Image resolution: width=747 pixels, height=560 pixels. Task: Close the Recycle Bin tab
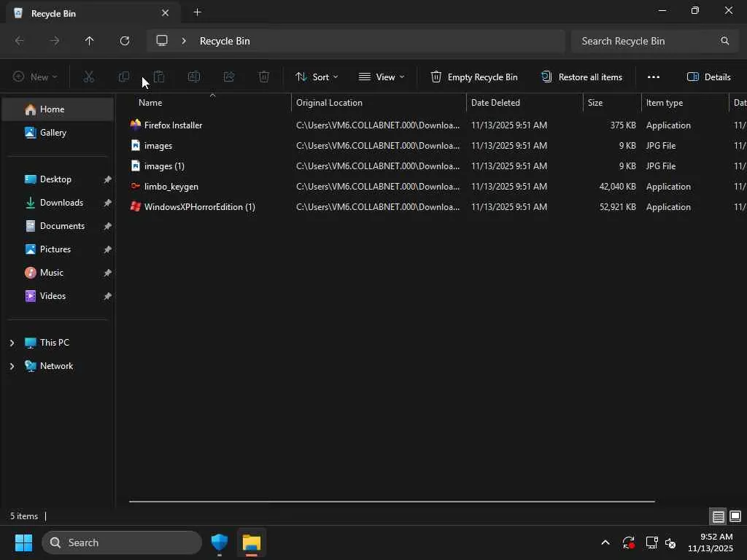[x=165, y=13]
